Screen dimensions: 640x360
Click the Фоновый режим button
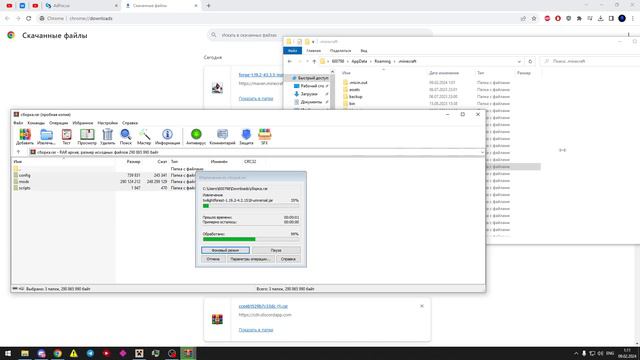pyautogui.click(x=225, y=250)
